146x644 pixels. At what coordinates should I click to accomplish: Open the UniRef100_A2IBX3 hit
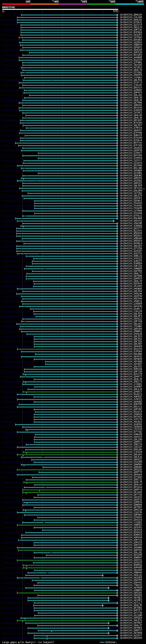(131, 67)
